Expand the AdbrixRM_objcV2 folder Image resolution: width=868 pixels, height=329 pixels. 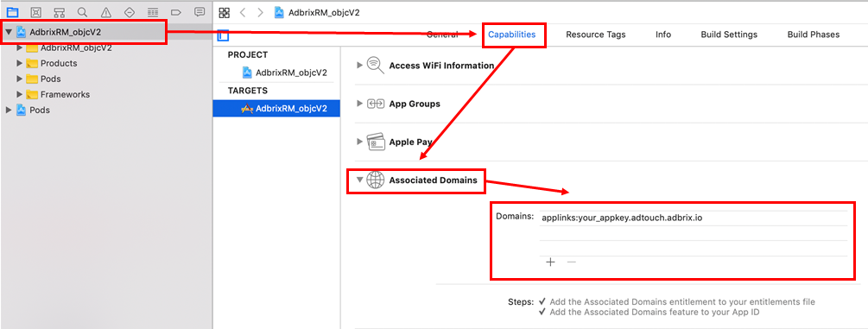point(20,47)
